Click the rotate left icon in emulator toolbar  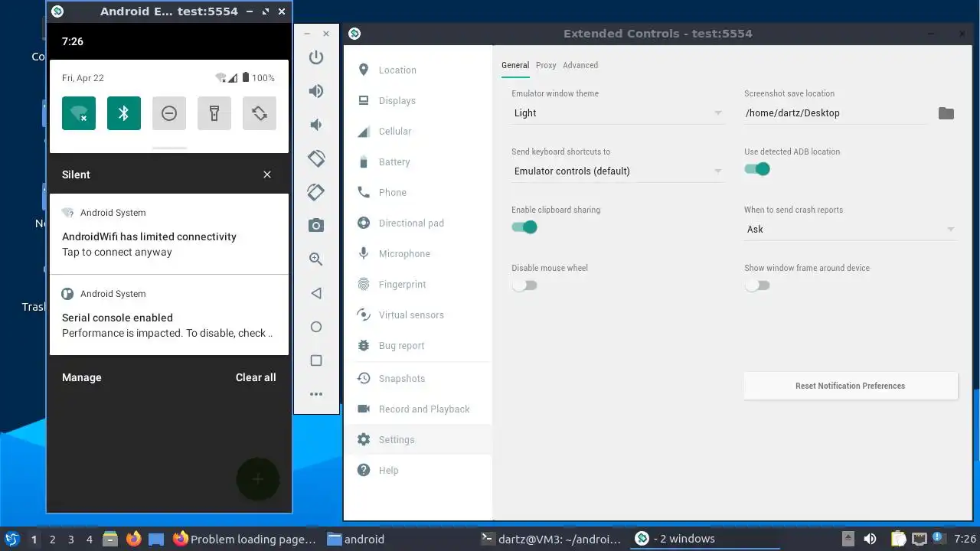pyautogui.click(x=316, y=158)
